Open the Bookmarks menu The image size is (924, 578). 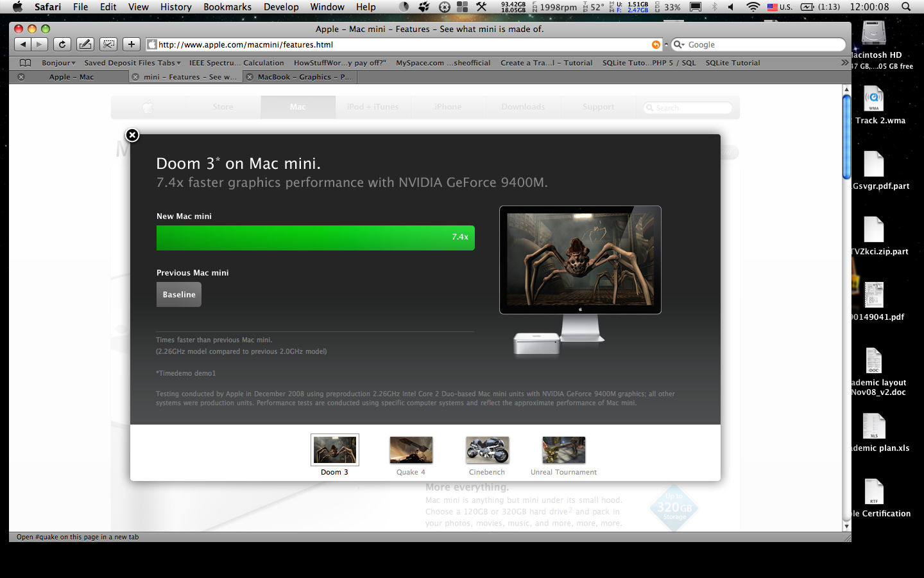pyautogui.click(x=227, y=7)
